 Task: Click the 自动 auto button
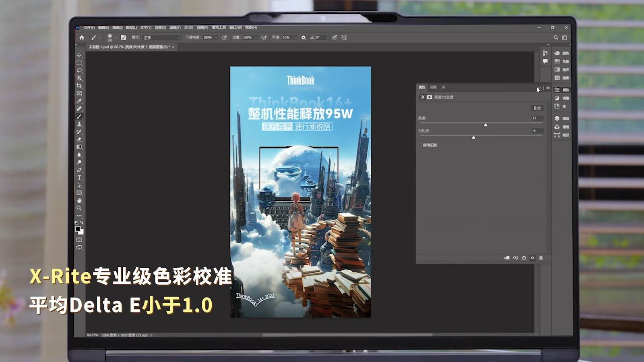(537, 108)
